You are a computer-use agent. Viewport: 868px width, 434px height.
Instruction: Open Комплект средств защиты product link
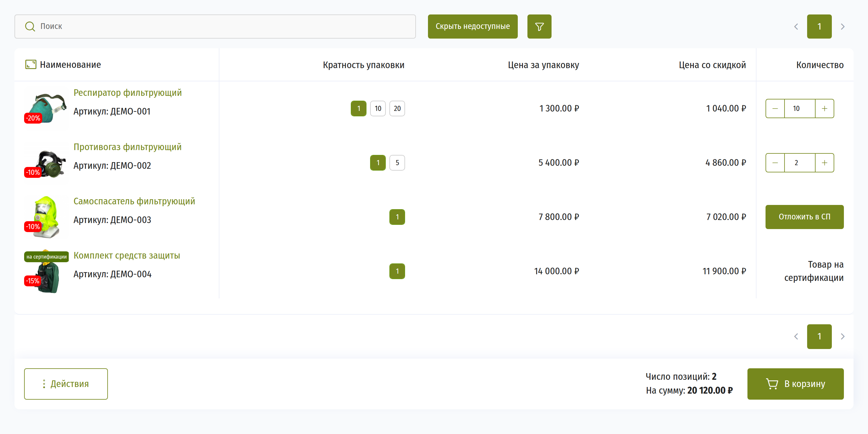pyautogui.click(x=127, y=255)
